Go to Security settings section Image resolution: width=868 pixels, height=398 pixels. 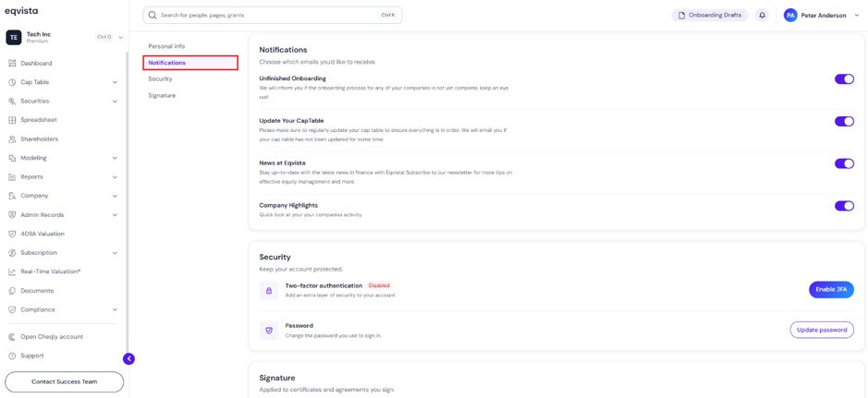pos(160,79)
